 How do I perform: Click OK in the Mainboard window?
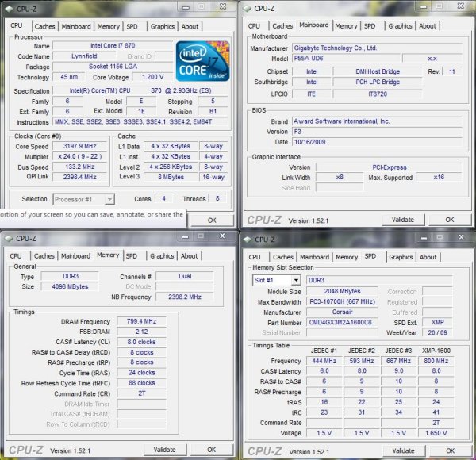pyautogui.click(x=450, y=220)
